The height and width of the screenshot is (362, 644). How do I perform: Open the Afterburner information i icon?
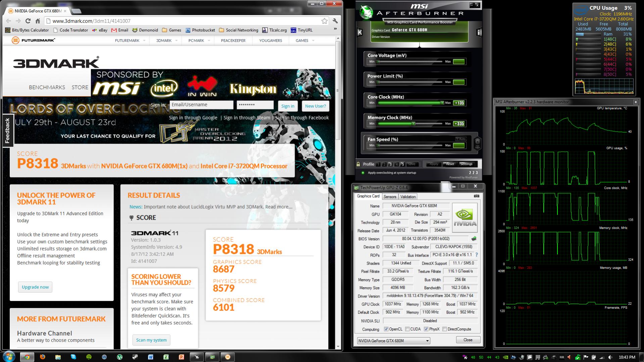(479, 33)
